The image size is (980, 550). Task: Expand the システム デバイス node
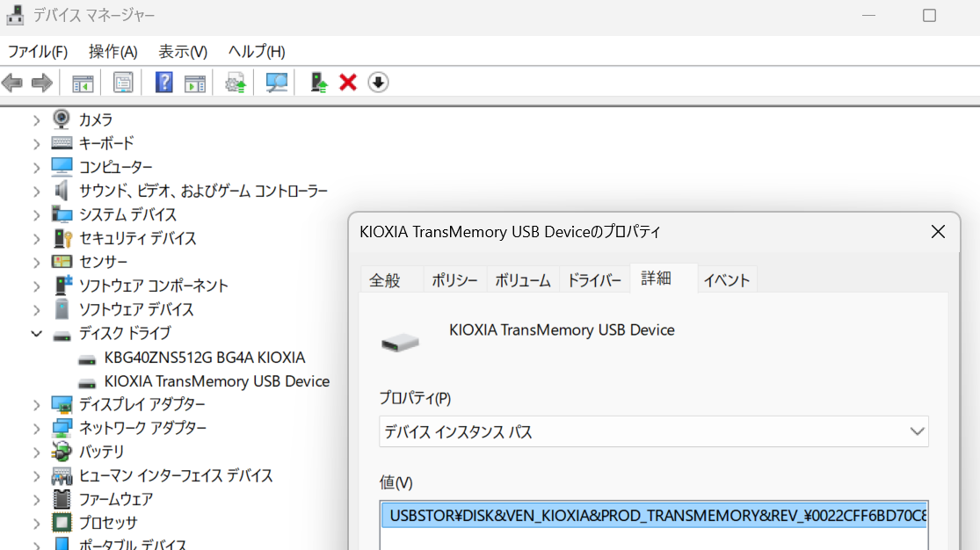tap(36, 215)
